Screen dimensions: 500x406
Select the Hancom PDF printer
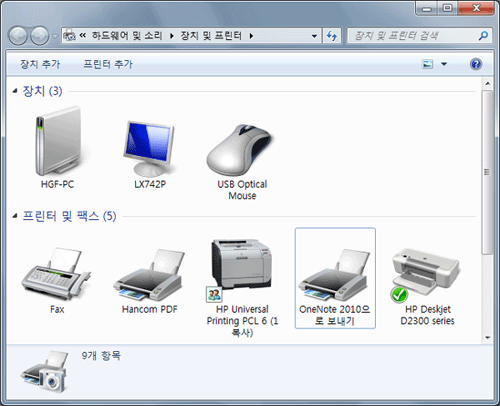tap(149, 275)
